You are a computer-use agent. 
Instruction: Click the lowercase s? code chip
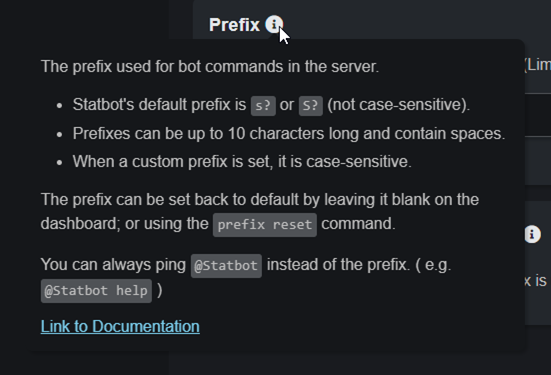pos(263,105)
